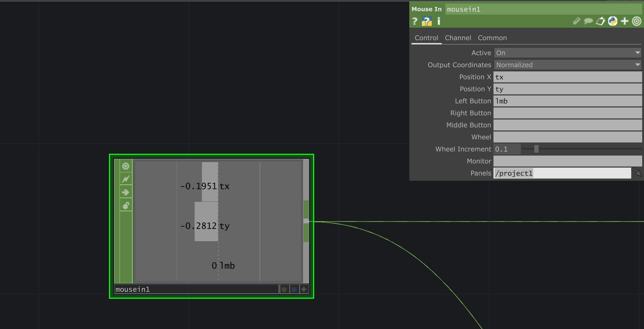This screenshot has width=644, height=329.
Task: Click the Python language logo icon
Action: pos(613,21)
